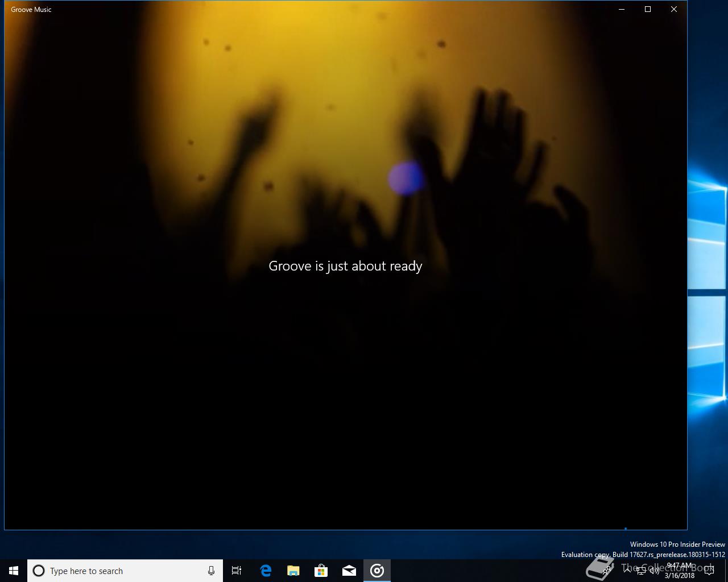The height and width of the screenshot is (582, 728).
Task: Open the Windows Start menu
Action: coord(14,571)
